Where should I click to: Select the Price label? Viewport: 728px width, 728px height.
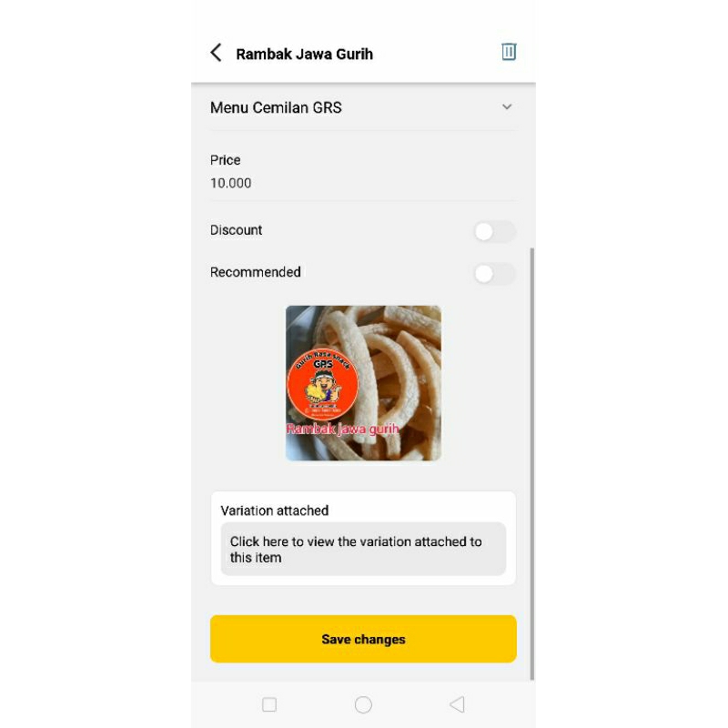tap(225, 160)
